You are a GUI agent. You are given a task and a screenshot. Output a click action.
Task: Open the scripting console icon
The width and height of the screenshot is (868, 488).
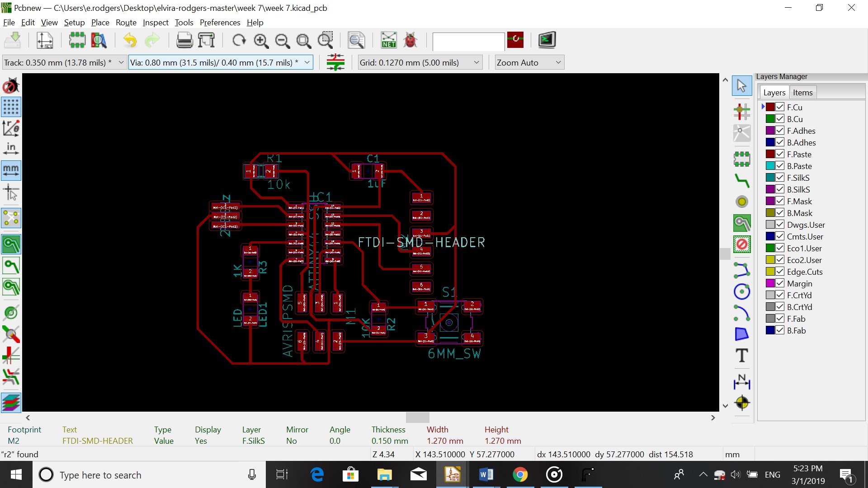click(x=547, y=40)
